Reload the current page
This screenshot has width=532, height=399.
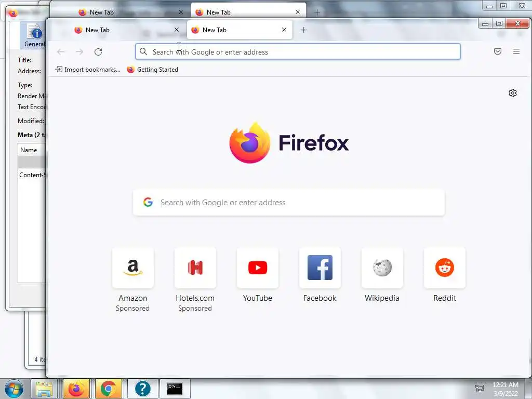coord(98,52)
